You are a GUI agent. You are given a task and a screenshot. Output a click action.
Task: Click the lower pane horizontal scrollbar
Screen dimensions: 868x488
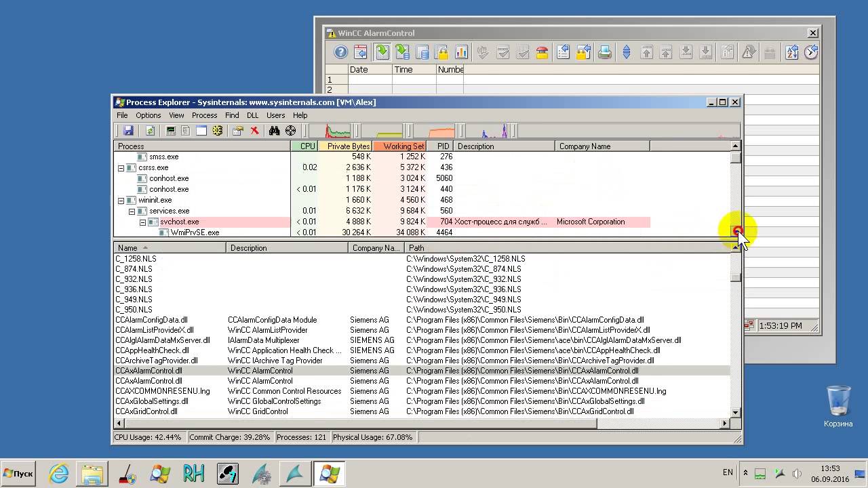pyautogui.click(x=420, y=423)
